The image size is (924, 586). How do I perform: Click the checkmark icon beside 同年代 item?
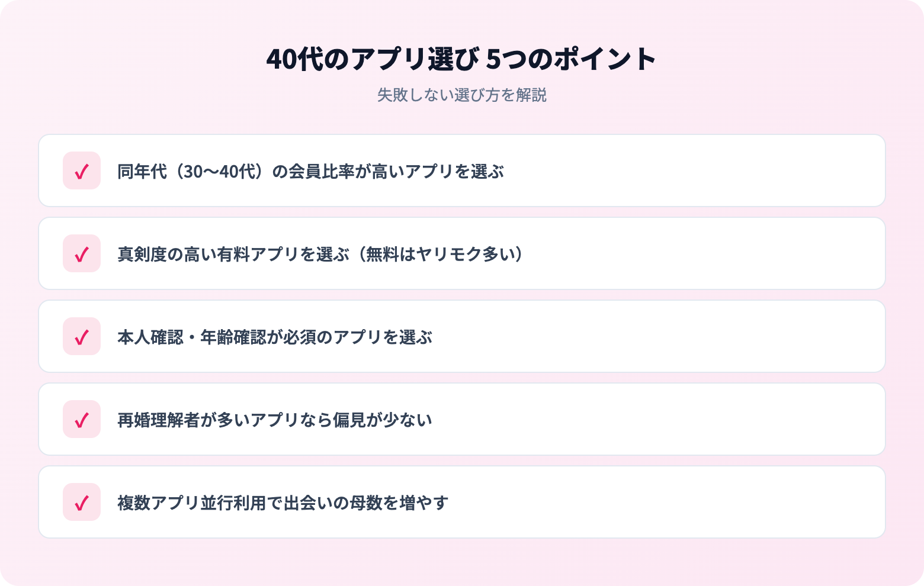[x=82, y=171]
